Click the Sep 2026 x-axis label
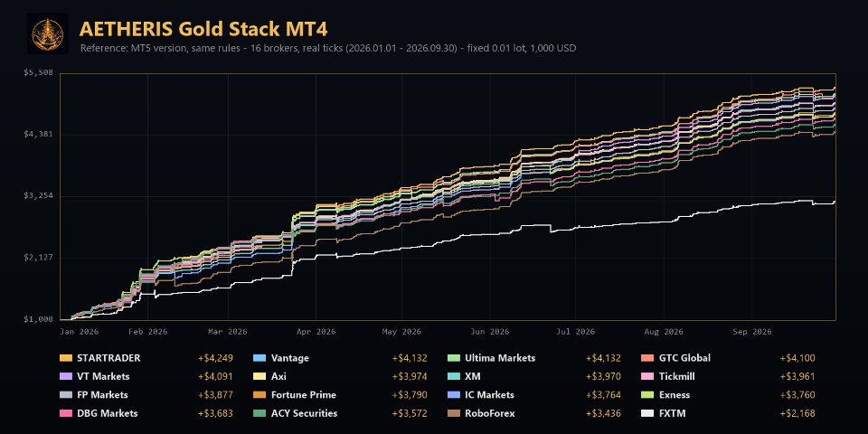 (x=751, y=332)
